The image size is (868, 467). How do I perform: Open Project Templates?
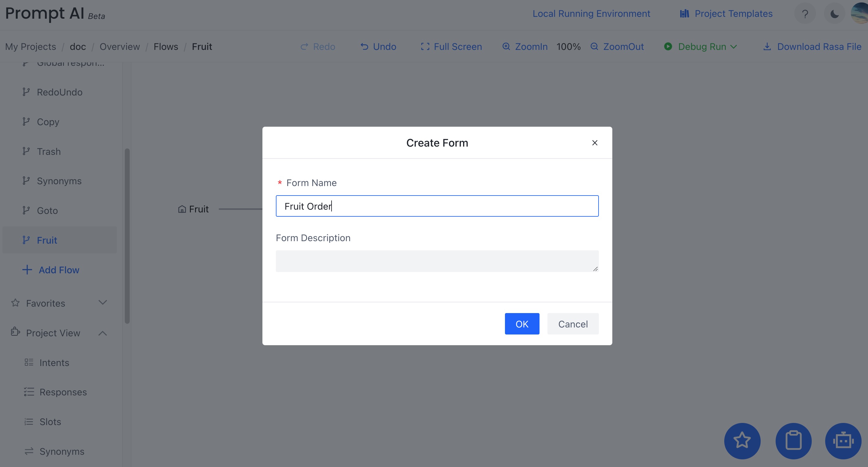tap(726, 13)
